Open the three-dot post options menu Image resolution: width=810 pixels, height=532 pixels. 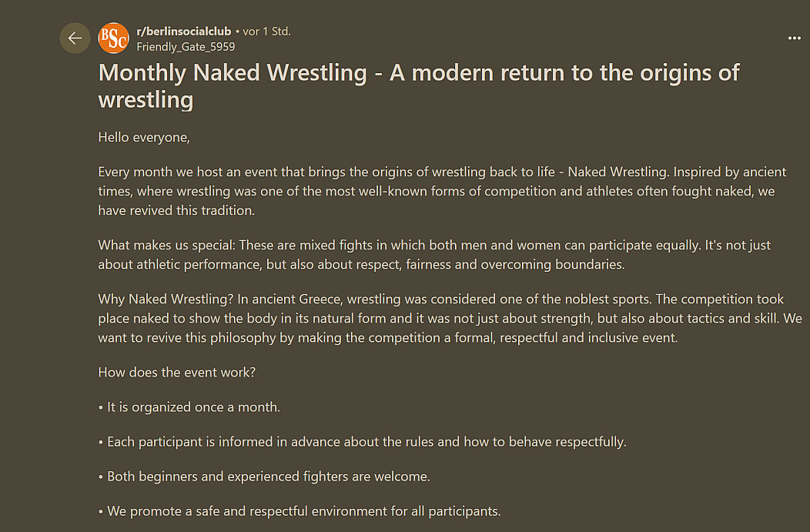coord(794,38)
